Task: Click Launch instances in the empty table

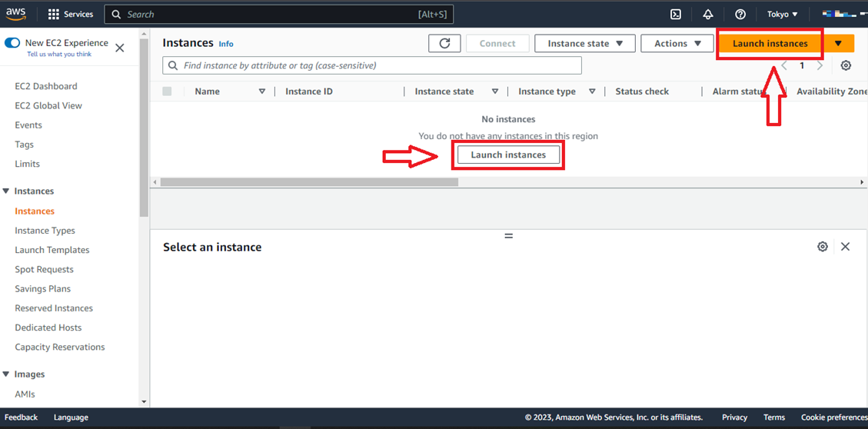Action: coord(508,155)
